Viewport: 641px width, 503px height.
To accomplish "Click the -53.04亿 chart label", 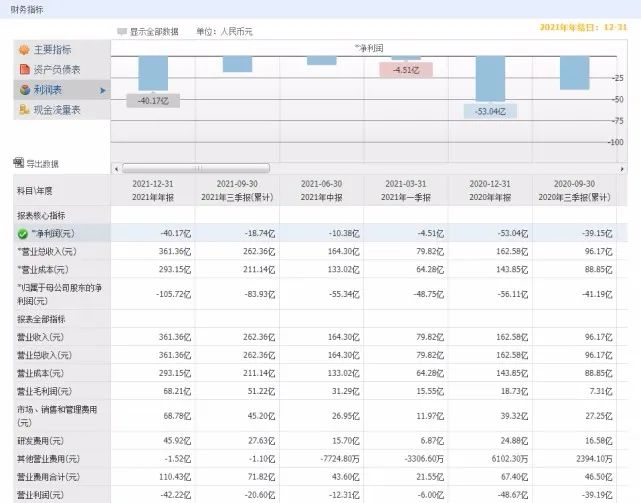I will [490, 111].
